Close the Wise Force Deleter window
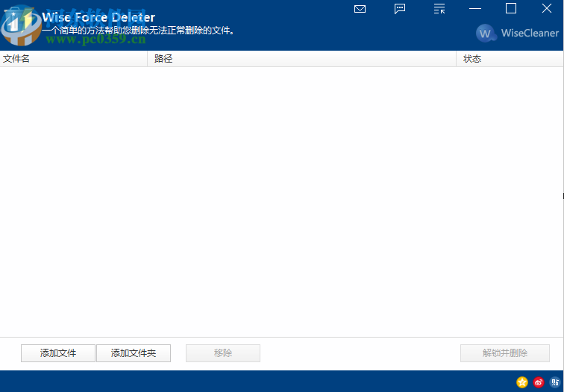Image resolution: width=564 pixels, height=392 pixels. [547, 8]
